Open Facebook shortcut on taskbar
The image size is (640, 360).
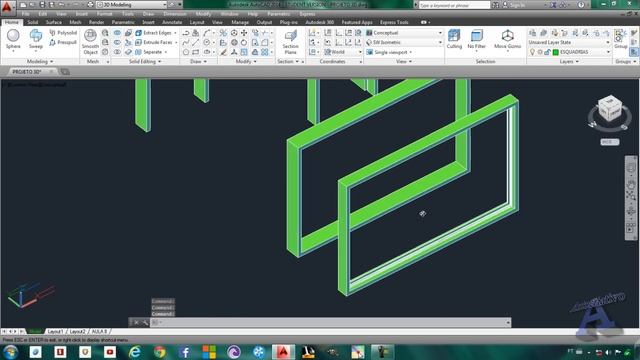(x=184, y=352)
